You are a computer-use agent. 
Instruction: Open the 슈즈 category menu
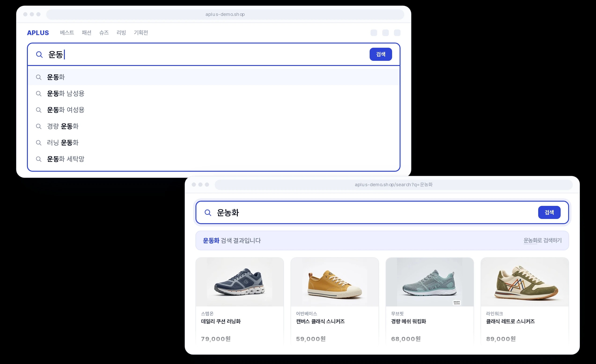(x=104, y=33)
